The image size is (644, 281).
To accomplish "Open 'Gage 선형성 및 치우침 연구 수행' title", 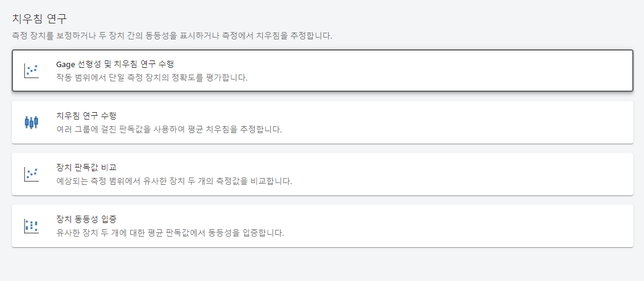I will (119, 64).
